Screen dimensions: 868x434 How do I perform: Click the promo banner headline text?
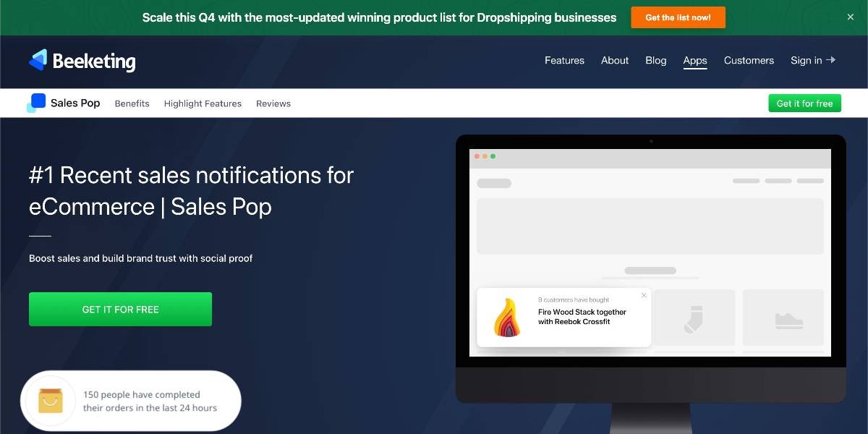[379, 17]
